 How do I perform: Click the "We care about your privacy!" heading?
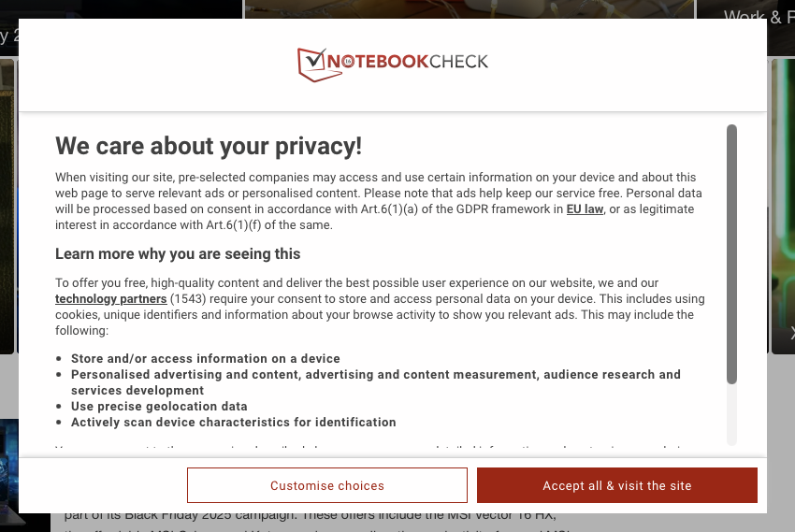click(x=208, y=147)
